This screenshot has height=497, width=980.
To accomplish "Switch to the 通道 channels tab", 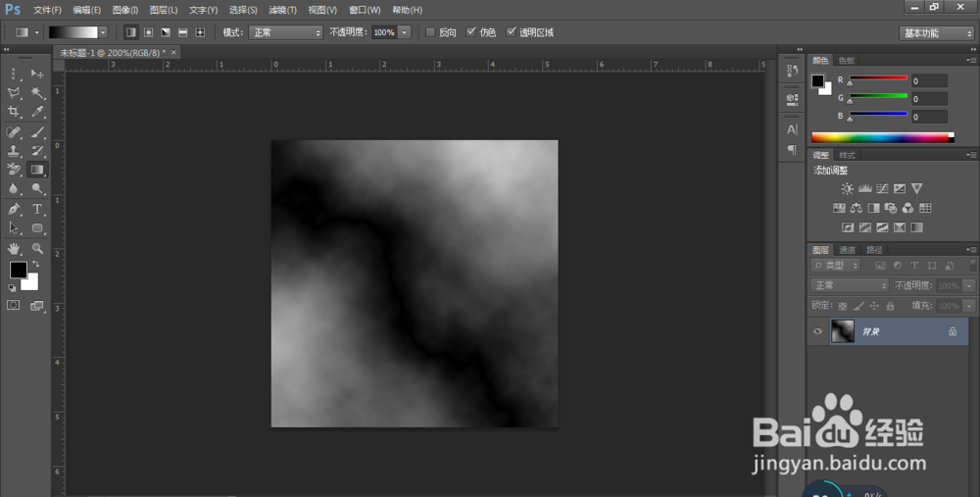I will pos(847,249).
